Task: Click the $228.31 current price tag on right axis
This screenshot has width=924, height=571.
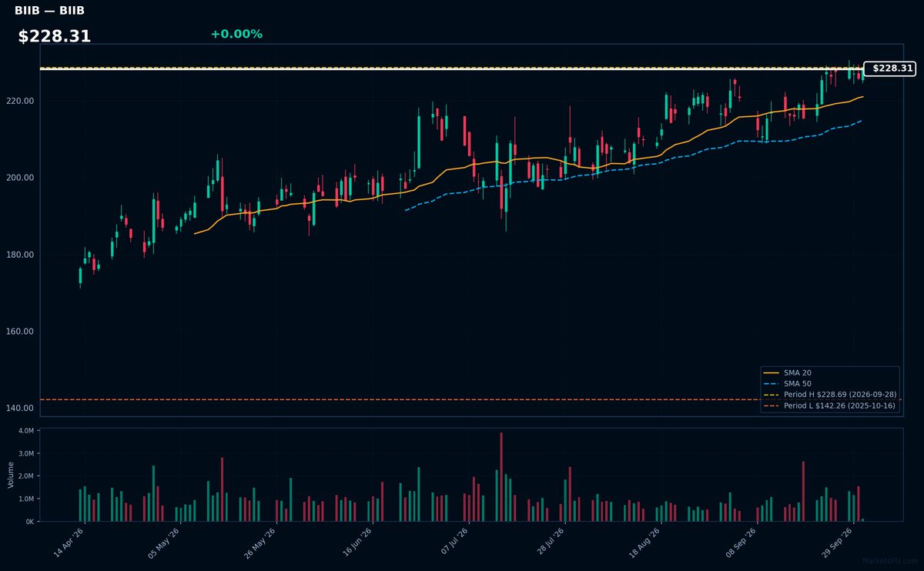Action: [x=889, y=68]
